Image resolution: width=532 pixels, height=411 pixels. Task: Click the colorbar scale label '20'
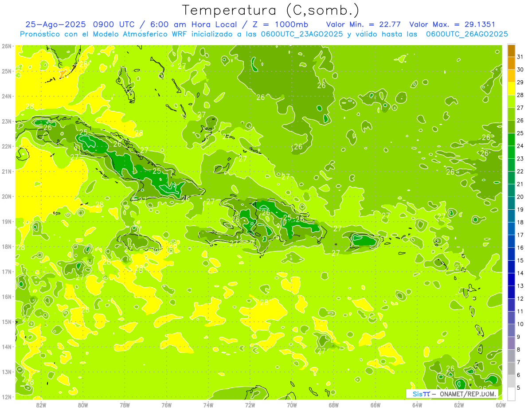coord(520,197)
